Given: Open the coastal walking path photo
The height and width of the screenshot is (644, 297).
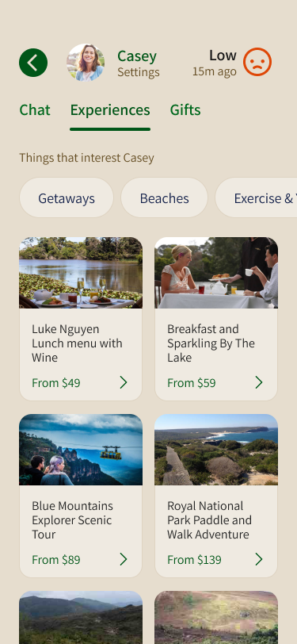Looking at the screenshot, I should click(x=216, y=450).
